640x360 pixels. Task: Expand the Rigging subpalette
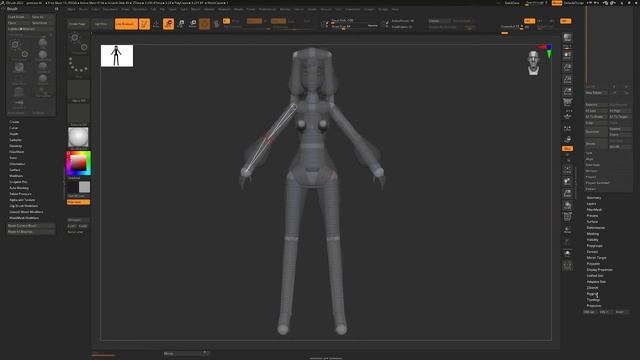593,294
